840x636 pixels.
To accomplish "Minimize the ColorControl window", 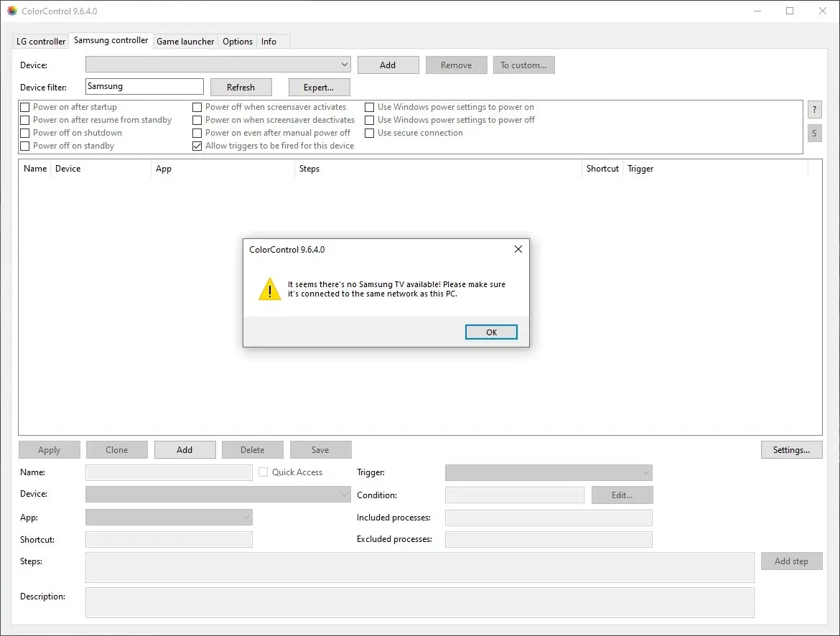I will pyautogui.click(x=757, y=11).
